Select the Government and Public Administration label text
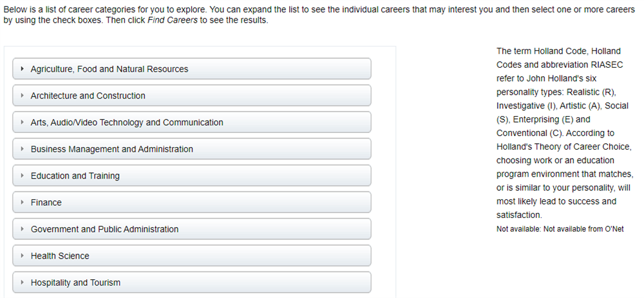Viewport: 644px width, 298px height. pos(105,229)
